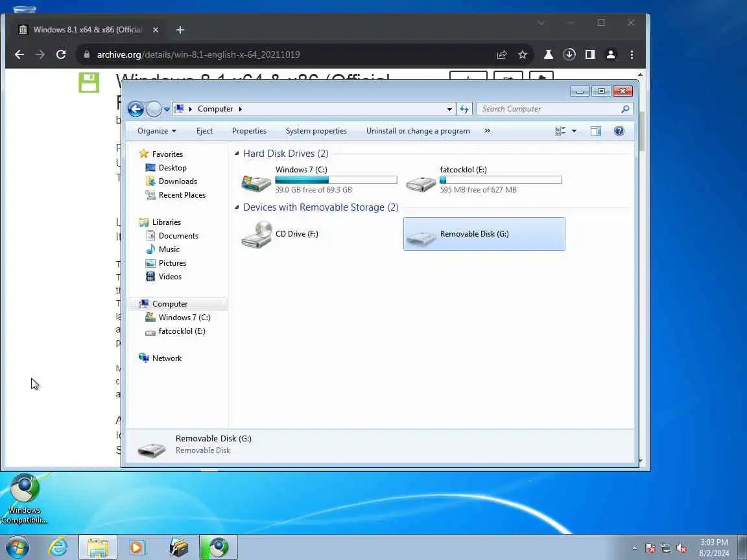Open Videos library
Image resolution: width=747 pixels, height=560 pixels.
click(170, 277)
